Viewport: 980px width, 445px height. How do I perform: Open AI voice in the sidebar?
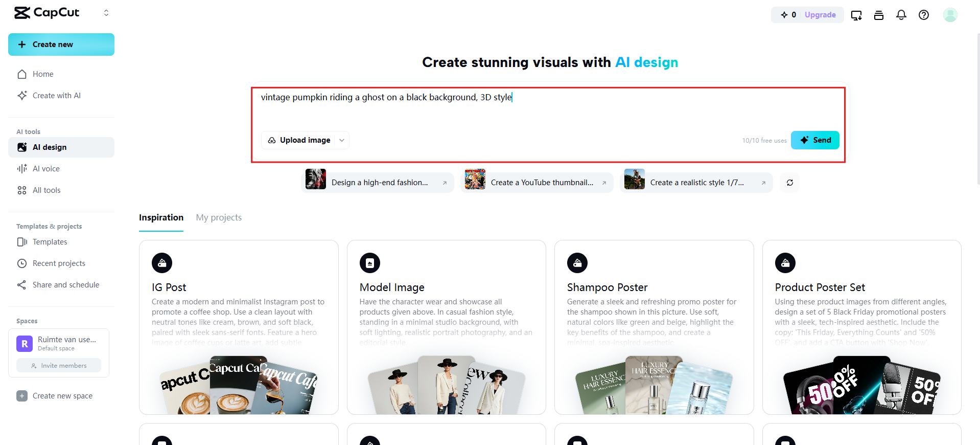(x=46, y=169)
